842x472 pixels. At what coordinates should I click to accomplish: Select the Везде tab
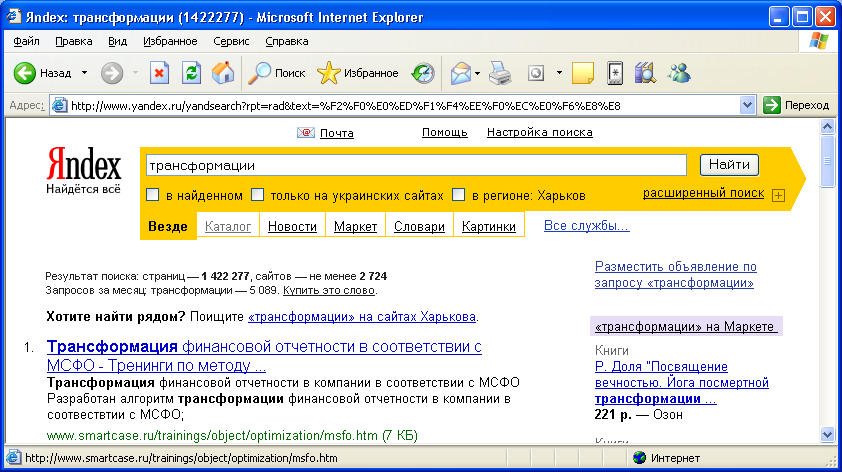coord(168,226)
